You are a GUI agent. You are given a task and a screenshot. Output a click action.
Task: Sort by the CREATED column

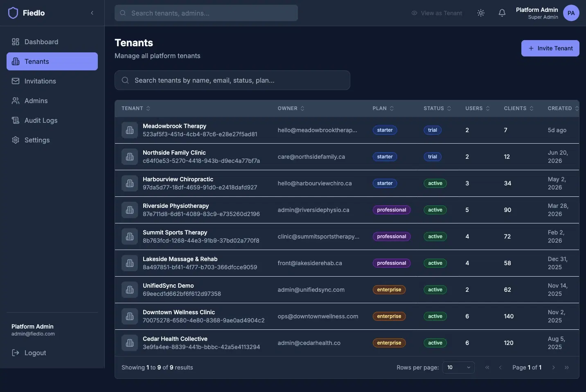coord(563,108)
